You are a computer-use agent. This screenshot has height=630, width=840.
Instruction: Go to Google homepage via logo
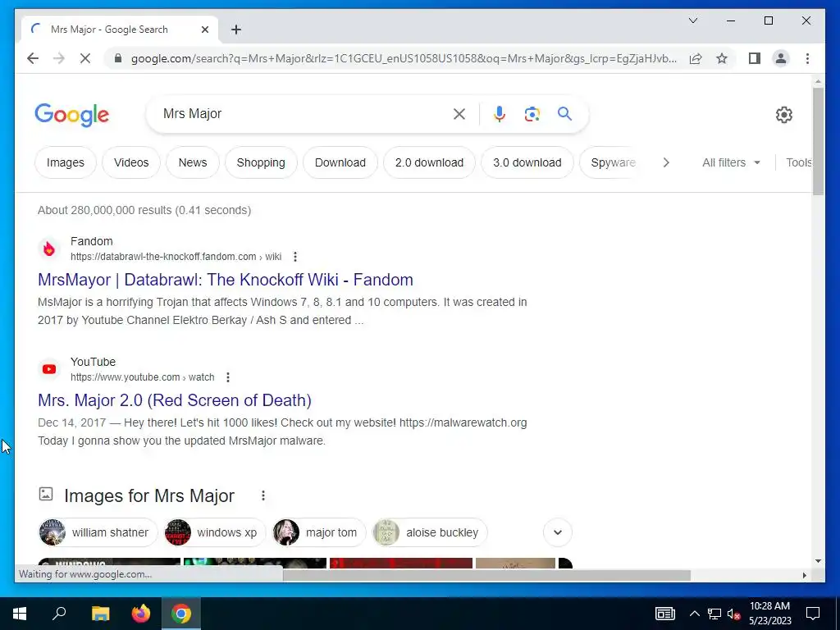72,114
